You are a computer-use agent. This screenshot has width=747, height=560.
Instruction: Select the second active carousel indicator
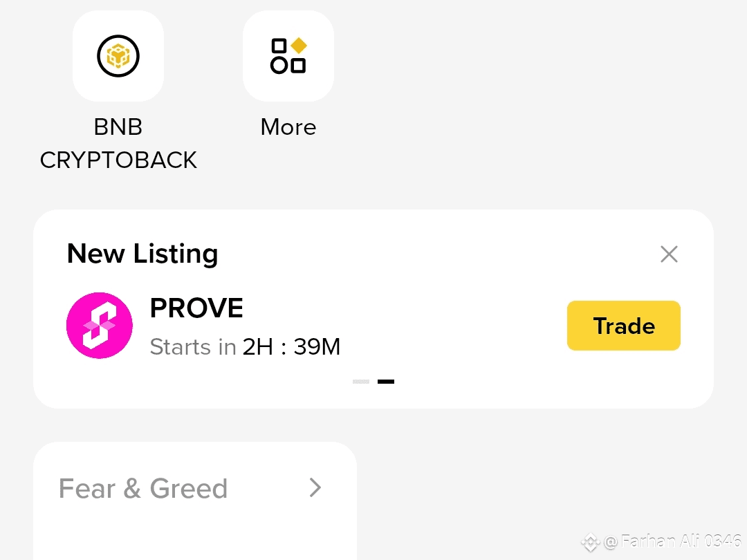(386, 382)
